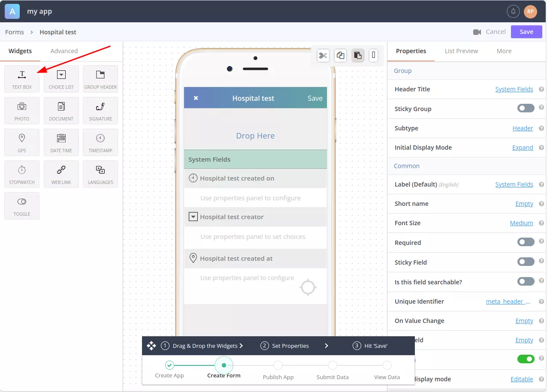Select the Text Box widget
The width and height of the screenshot is (547, 392).
pyautogui.click(x=22, y=79)
